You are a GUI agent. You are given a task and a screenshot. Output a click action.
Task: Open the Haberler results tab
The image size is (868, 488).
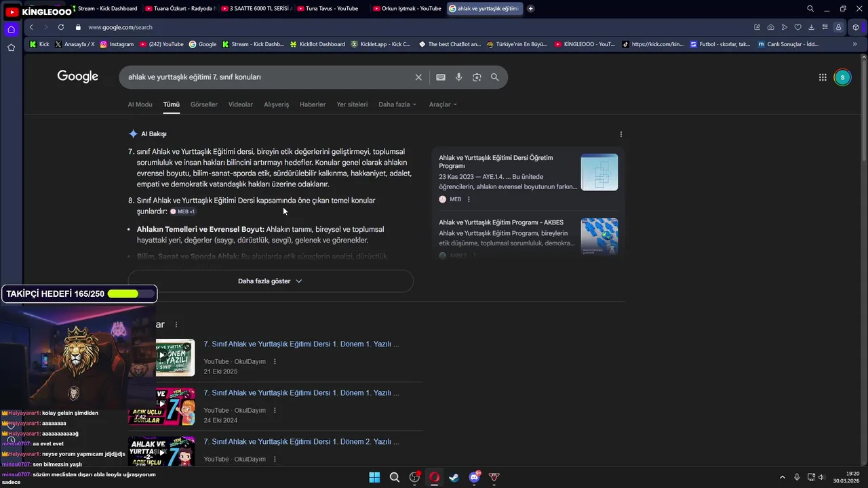[x=313, y=104]
